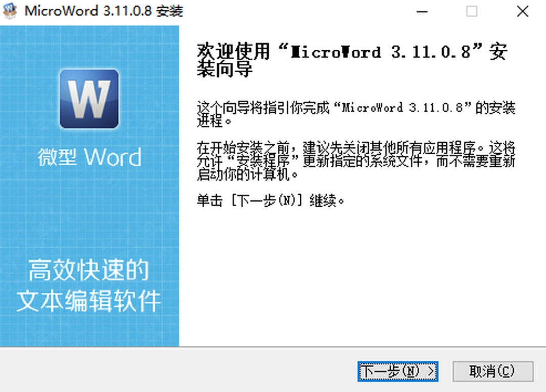The image size is (546, 392).
Task: Cancel the MicroWord installation
Action: (x=493, y=370)
